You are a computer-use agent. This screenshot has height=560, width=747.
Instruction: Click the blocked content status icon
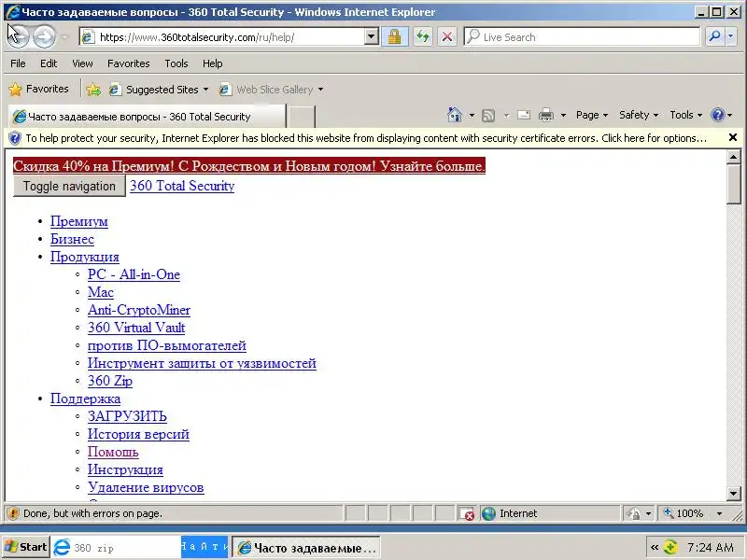pos(467,513)
